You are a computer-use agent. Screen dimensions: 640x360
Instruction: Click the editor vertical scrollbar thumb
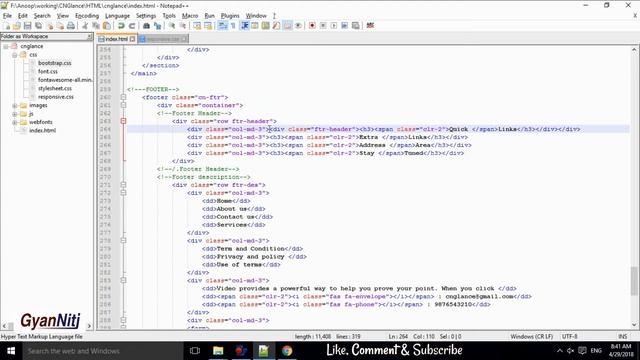point(634,280)
